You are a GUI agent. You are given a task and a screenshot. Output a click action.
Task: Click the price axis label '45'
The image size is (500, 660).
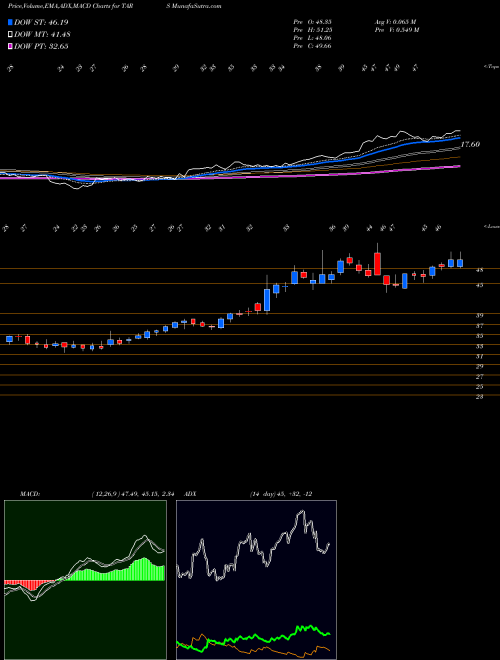coord(479,285)
